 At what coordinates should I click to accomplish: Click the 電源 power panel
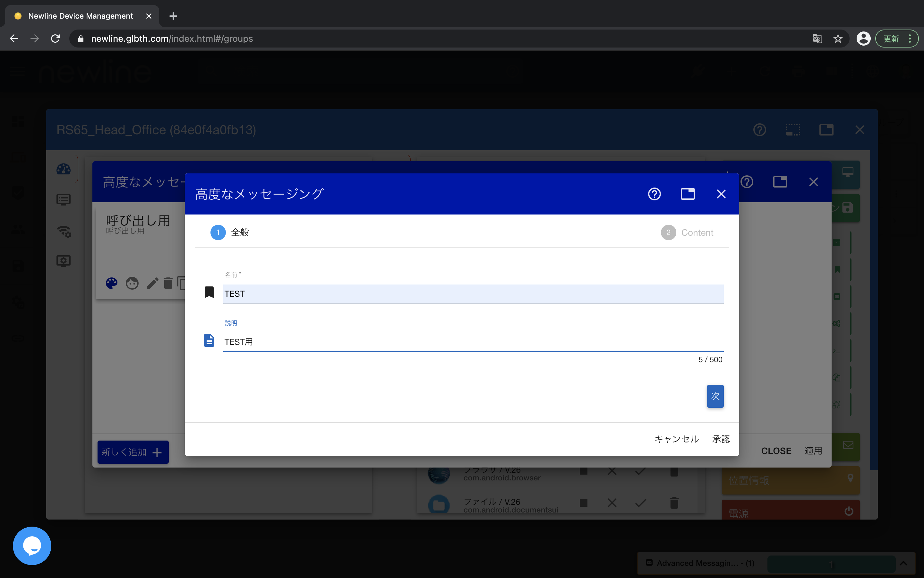(790, 510)
